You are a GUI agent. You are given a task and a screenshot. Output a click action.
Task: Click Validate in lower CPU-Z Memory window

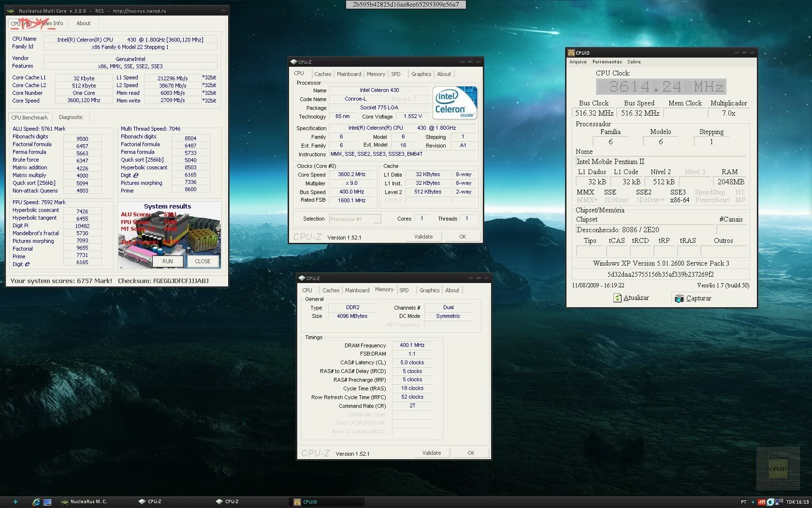(432, 453)
